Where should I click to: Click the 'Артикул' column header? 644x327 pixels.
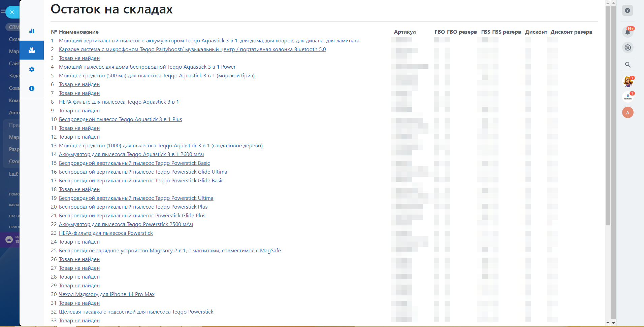(405, 32)
